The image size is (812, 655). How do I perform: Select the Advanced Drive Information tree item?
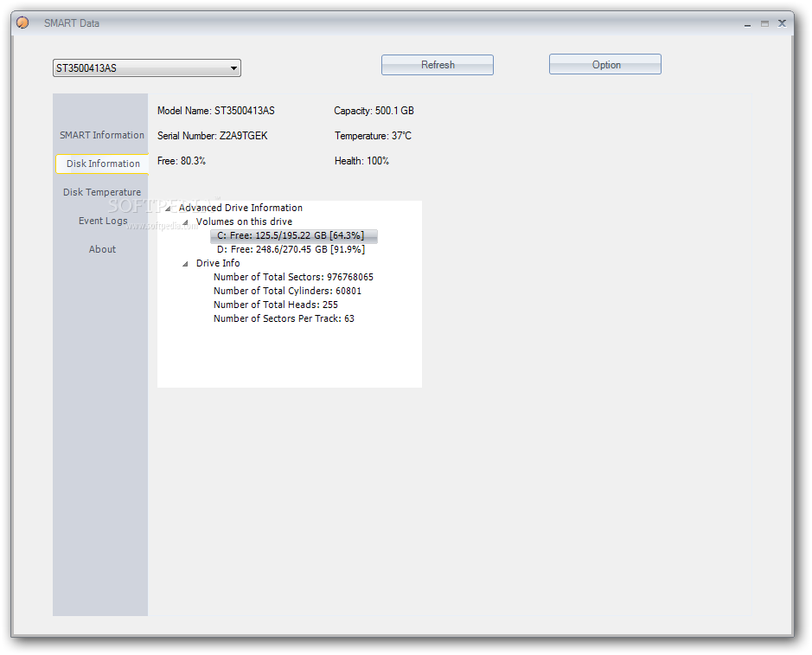[240, 208]
